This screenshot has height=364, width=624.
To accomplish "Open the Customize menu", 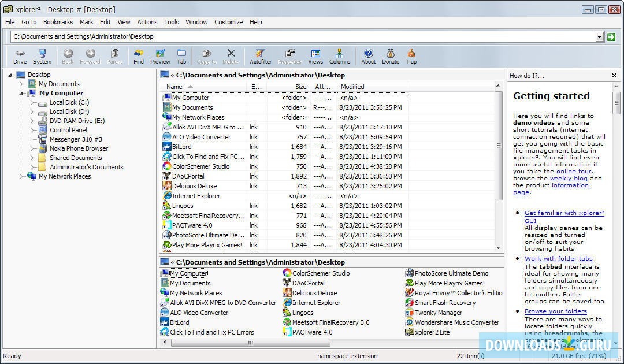I will (x=228, y=22).
